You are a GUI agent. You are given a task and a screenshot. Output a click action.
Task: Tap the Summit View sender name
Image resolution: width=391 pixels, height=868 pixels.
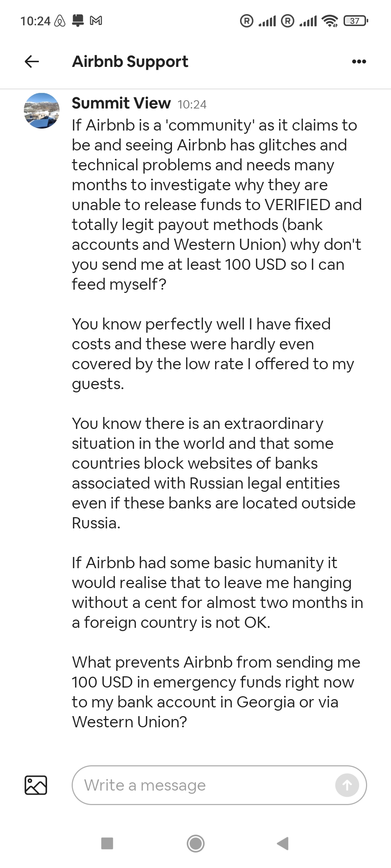point(121,103)
